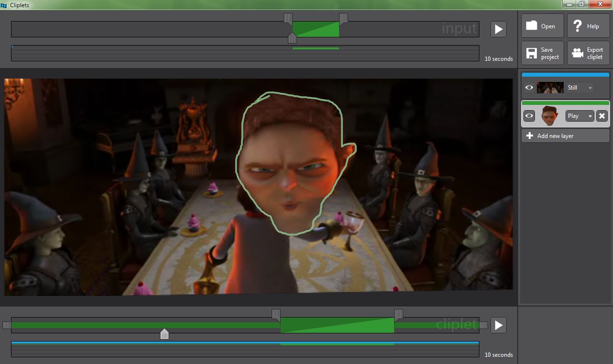Toggle visibility of the Play layer
This screenshot has width=613, height=364.
pyautogui.click(x=529, y=116)
